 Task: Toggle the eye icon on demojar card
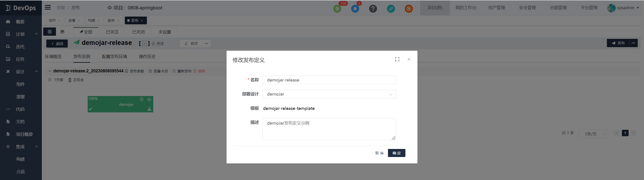(x=149, y=99)
